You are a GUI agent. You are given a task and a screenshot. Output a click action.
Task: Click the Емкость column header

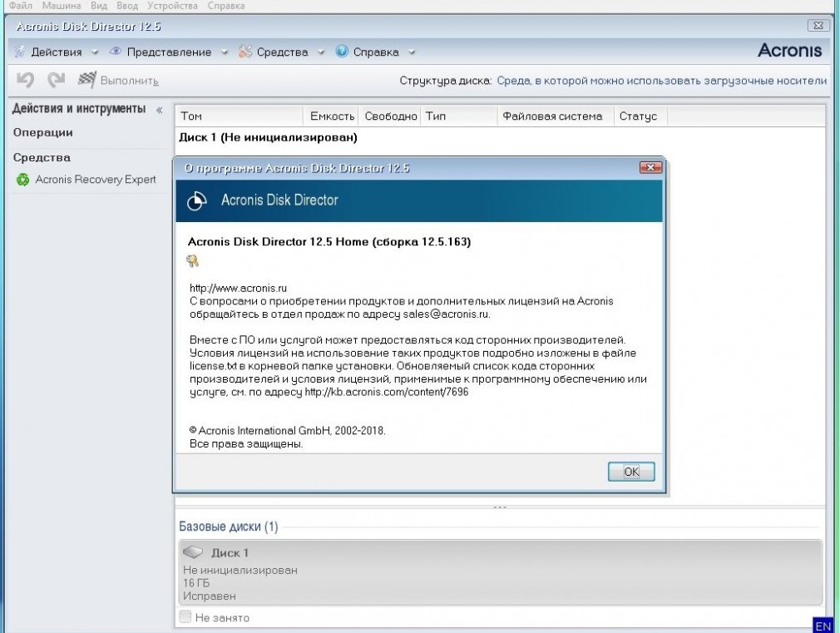332,116
